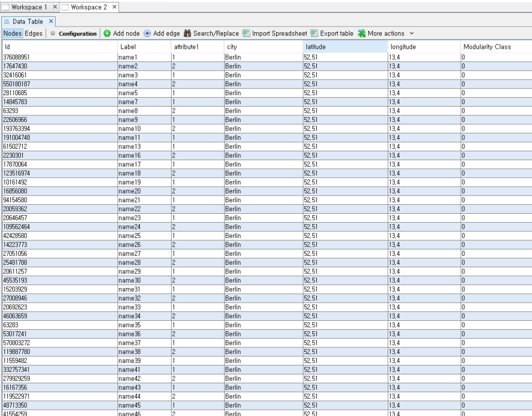Click the green Add node icon

click(107, 33)
